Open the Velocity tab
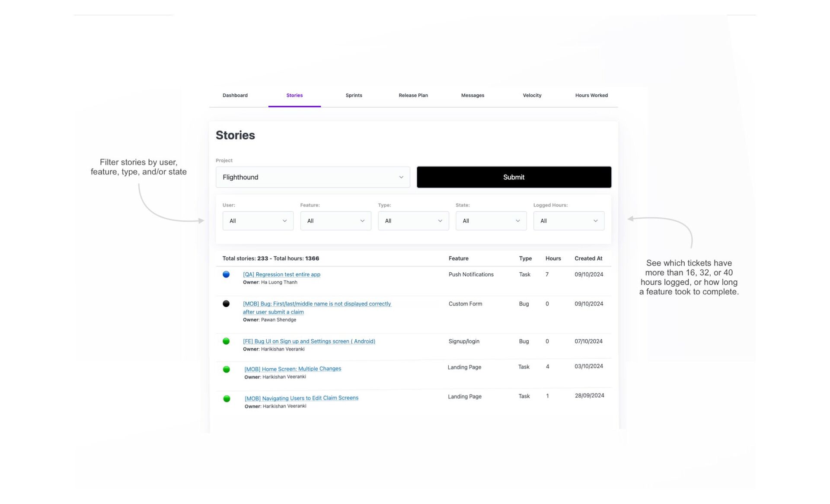The image size is (830, 504). 532,96
